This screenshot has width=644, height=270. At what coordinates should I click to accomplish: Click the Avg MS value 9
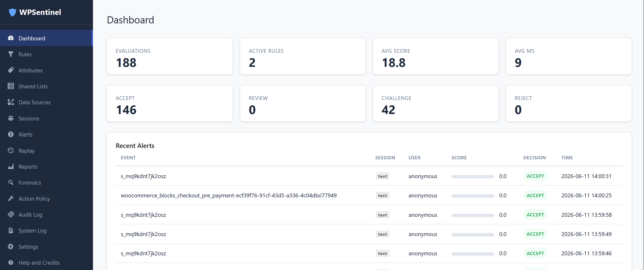(x=518, y=62)
